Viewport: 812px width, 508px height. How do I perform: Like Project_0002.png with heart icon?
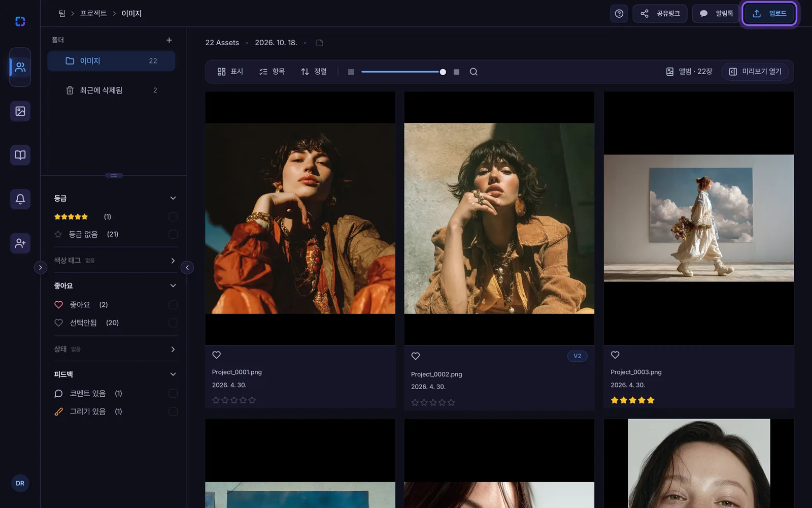point(416,356)
